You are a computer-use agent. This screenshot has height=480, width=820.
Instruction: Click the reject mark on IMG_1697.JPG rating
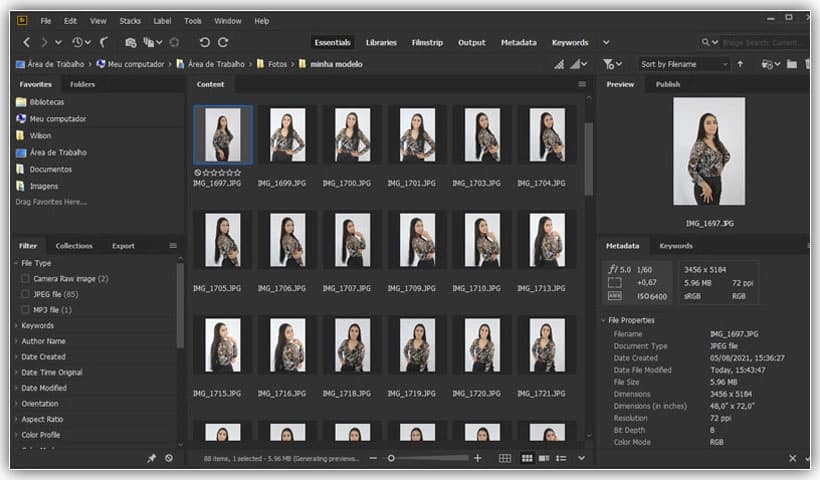pos(197,173)
